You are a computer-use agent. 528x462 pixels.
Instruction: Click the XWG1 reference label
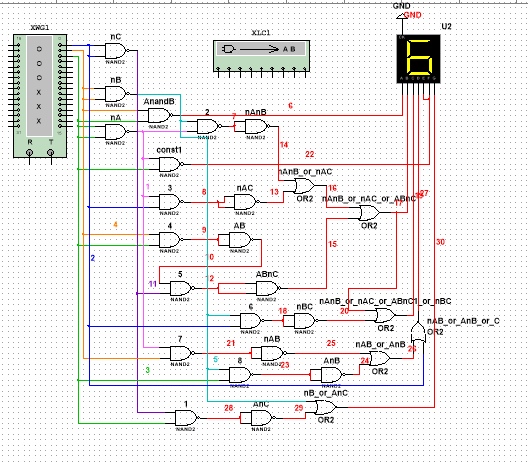click(40, 28)
